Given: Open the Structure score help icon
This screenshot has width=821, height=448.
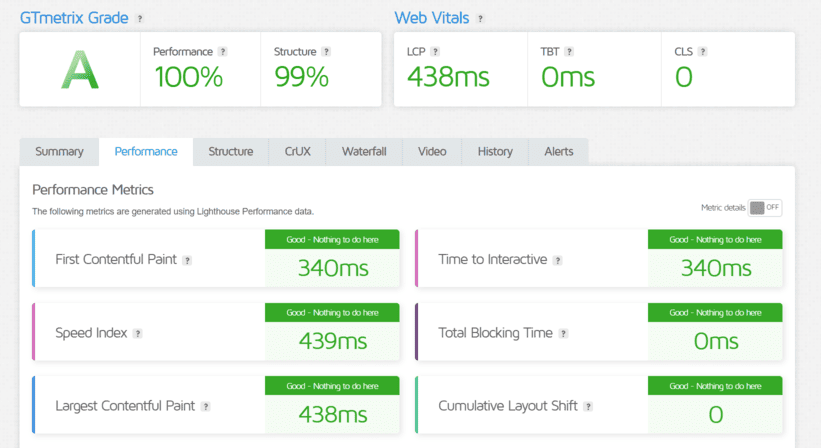Looking at the screenshot, I should (326, 52).
